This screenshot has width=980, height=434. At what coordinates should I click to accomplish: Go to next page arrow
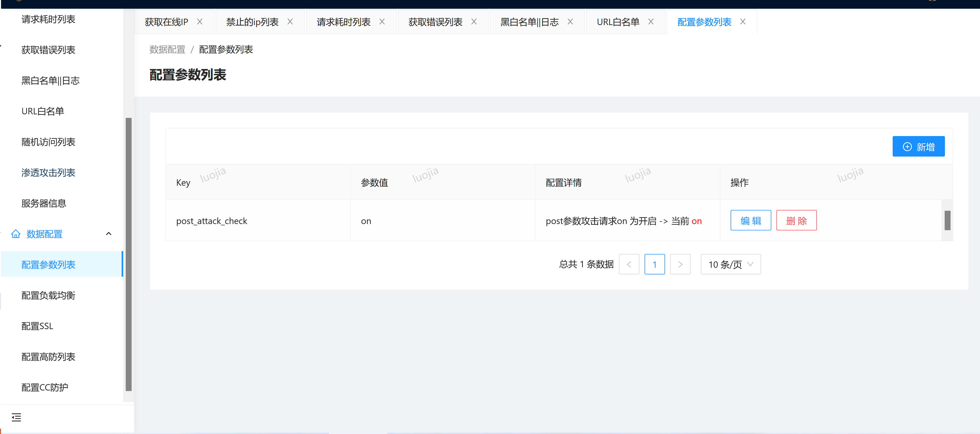point(680,264)
